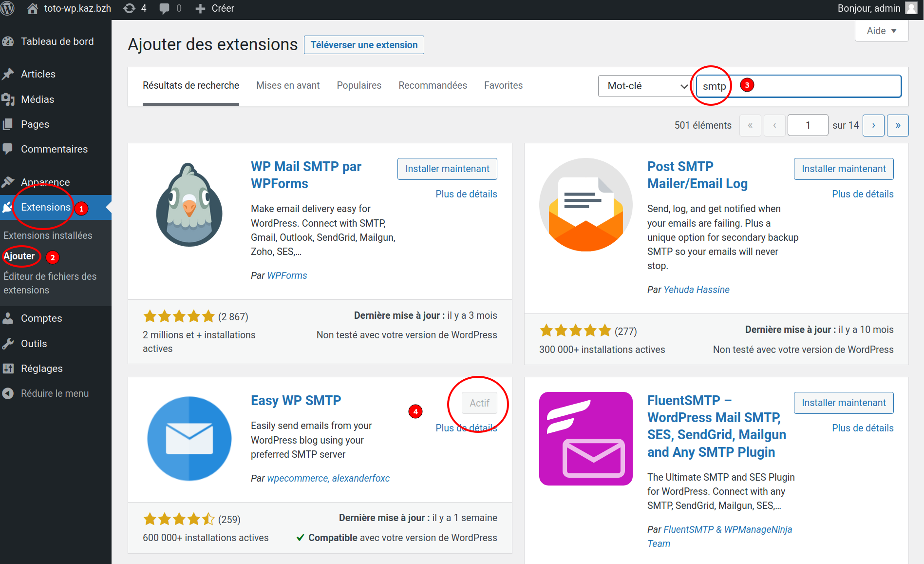
Task: Switch to the Populaires tab
Action: [x=359, y=86]
